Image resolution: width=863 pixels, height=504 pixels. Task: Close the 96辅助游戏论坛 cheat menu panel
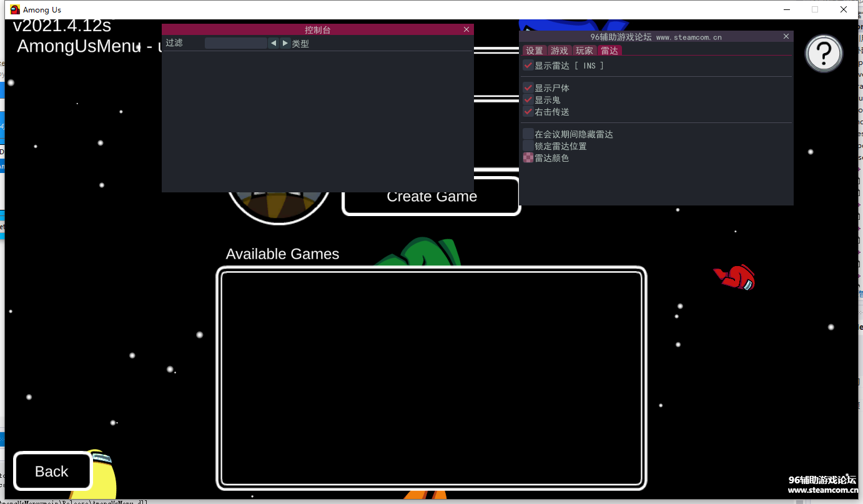(786, 37)
